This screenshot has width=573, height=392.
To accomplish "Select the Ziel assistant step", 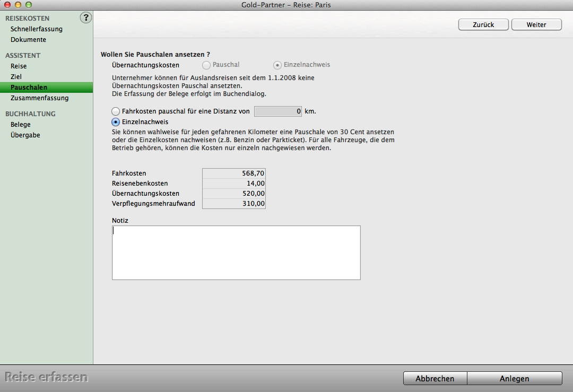I will point(16,77).
